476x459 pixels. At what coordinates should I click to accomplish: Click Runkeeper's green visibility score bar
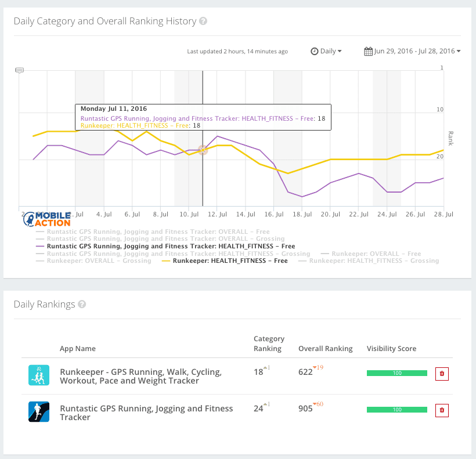click(397, 373)
